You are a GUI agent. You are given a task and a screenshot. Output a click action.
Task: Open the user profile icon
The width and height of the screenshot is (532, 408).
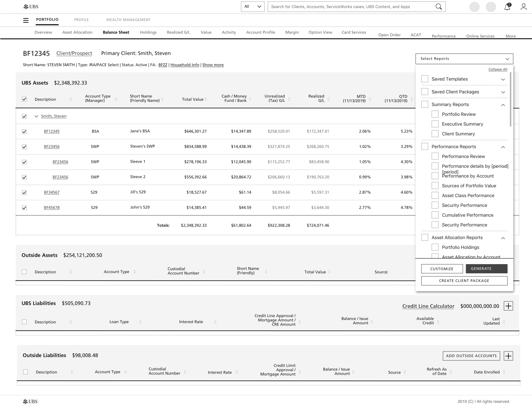point(523,7)
